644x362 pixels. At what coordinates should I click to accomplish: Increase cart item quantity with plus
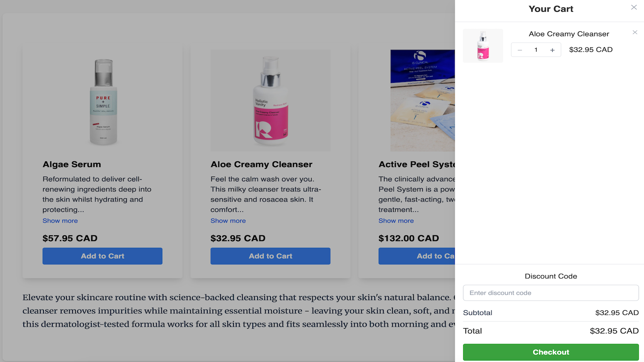pyautogui.click(x=552, y=50)
